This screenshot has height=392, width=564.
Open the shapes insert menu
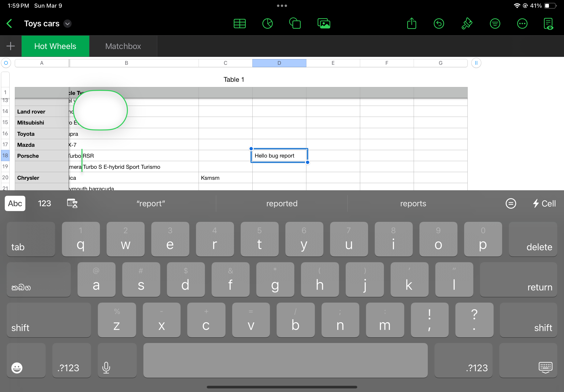(x=295, y=24)
